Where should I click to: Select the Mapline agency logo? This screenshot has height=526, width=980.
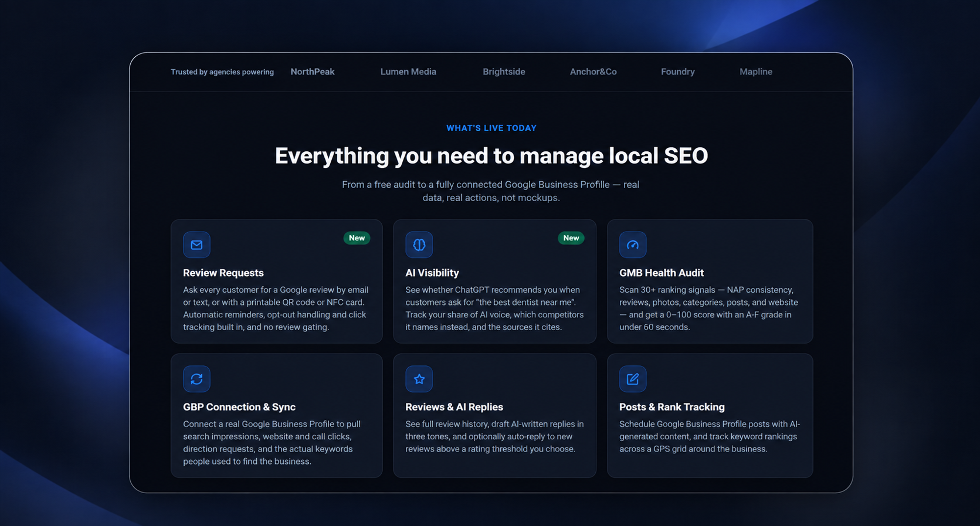756,72
